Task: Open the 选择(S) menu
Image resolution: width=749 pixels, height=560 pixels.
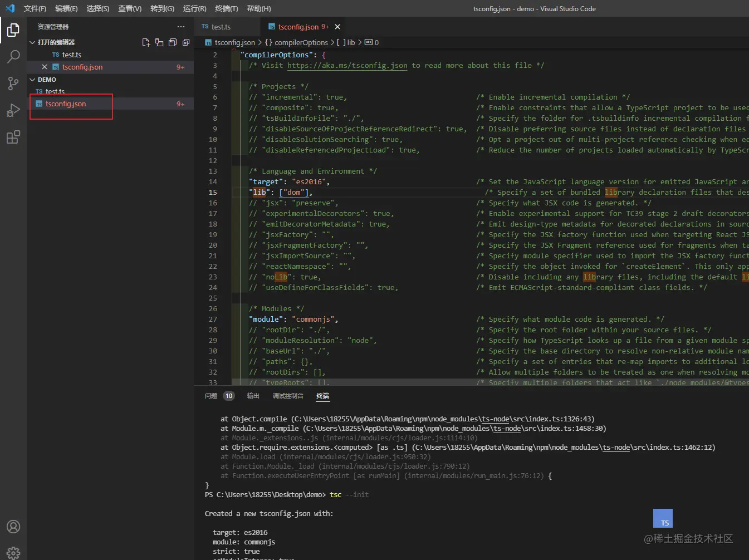Action: [x=98, y=8]
